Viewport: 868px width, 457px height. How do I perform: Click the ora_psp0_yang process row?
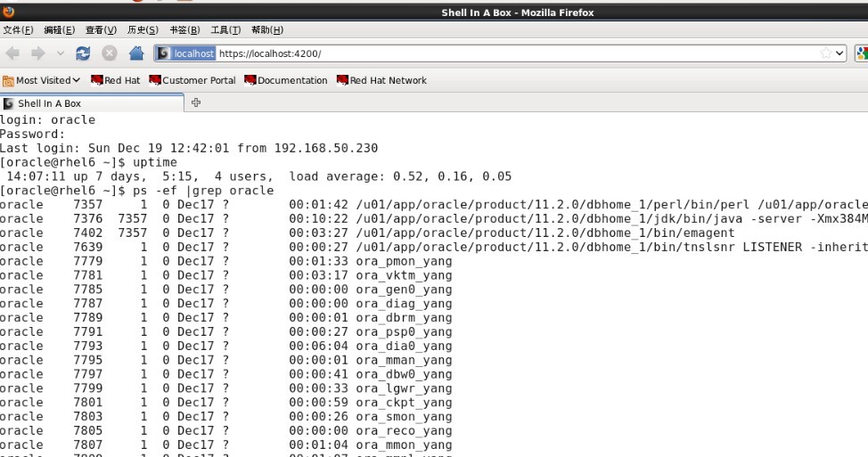pyautogui.click(x=225, y=332)
